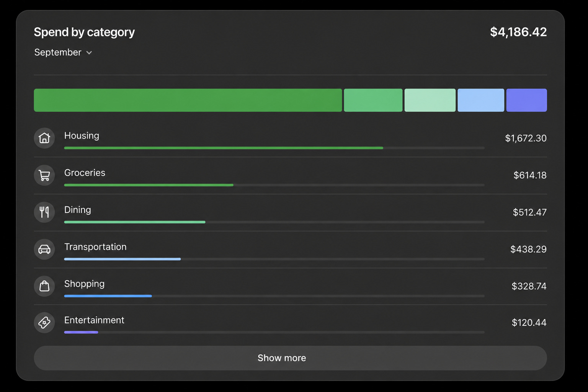This screenshot has height=392, width=588.
Task: Open the Shopping category label
Action: 84,284
